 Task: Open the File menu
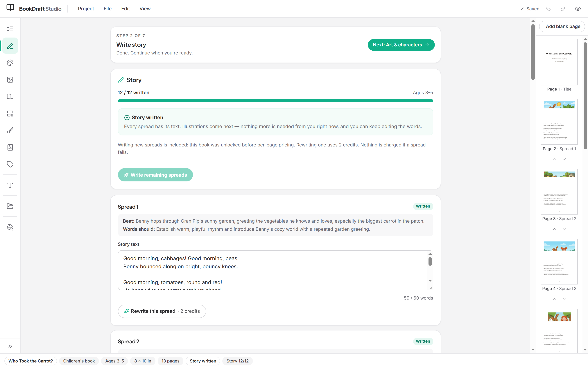107,9
